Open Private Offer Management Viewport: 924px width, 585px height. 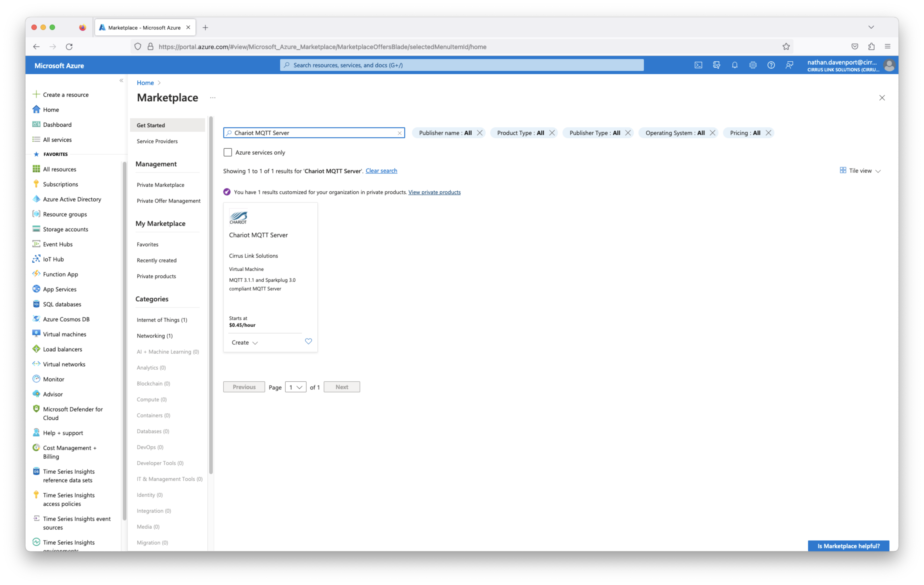(x=168, y=201)
